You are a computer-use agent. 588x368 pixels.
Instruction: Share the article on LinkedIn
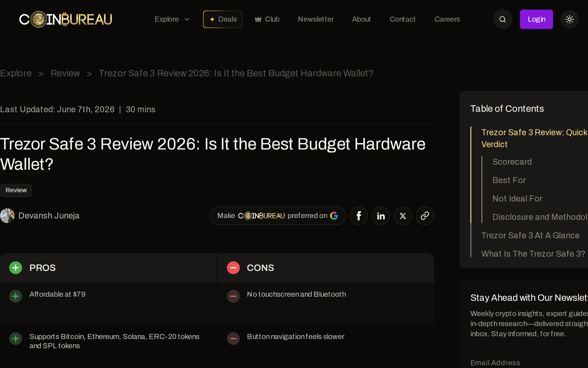(381, 216)
